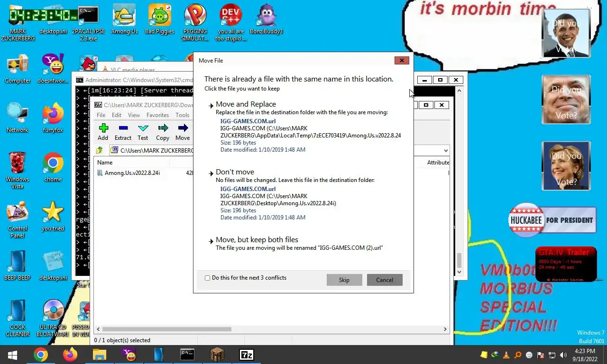Click the Add button in 7-Zip toolbar

103,132
